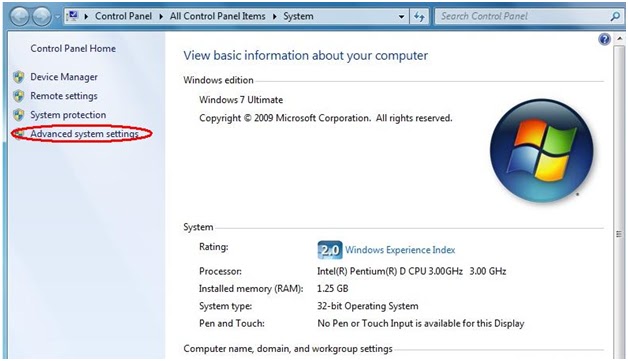This screenshot has height=361, width=628.
Task: Click the Search Control Panel field
Action: (x=523, y=16)
